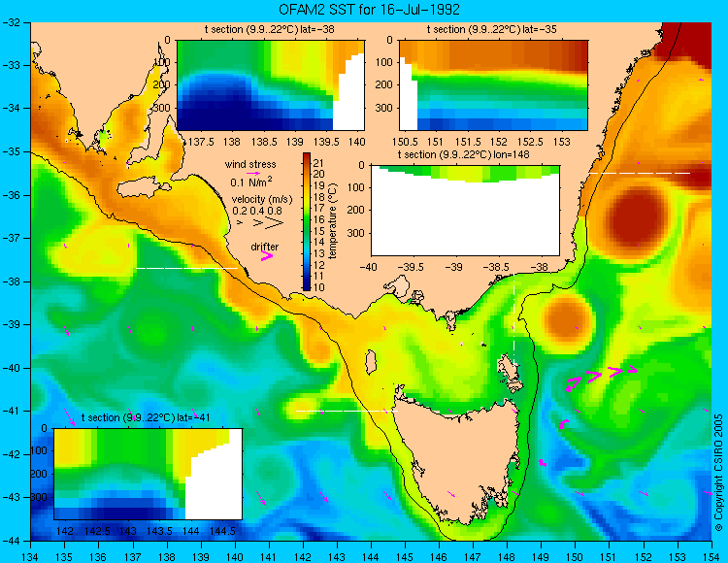728x563 pixels.
Task: Open the lat=-38 temperature section plot
Action: coord(271,85)
